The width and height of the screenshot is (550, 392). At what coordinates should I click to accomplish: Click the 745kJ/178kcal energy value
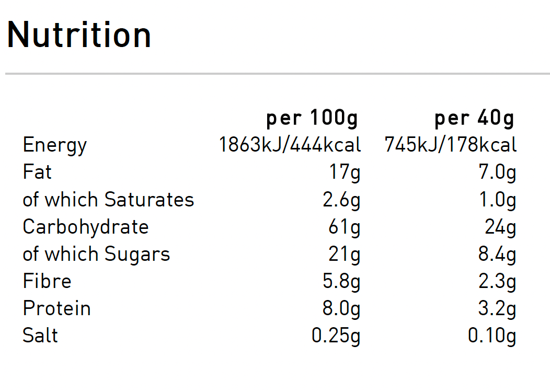pos(450,145)
